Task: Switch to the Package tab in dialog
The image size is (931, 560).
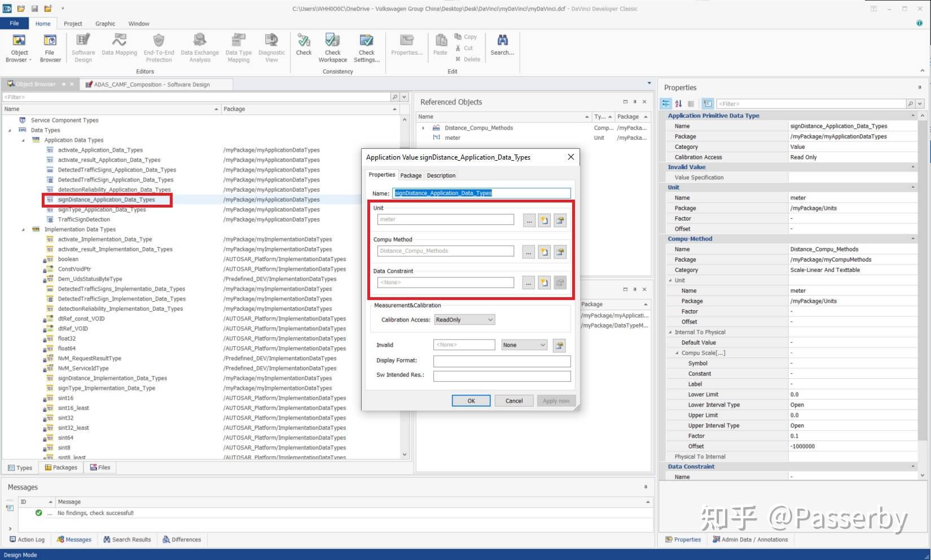Action: coord(411,175)
